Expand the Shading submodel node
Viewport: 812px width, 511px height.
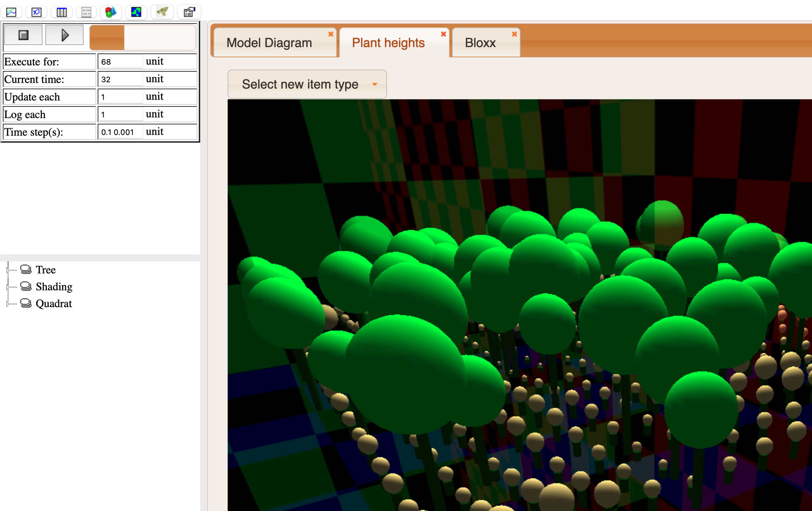[x=8, y=287]
